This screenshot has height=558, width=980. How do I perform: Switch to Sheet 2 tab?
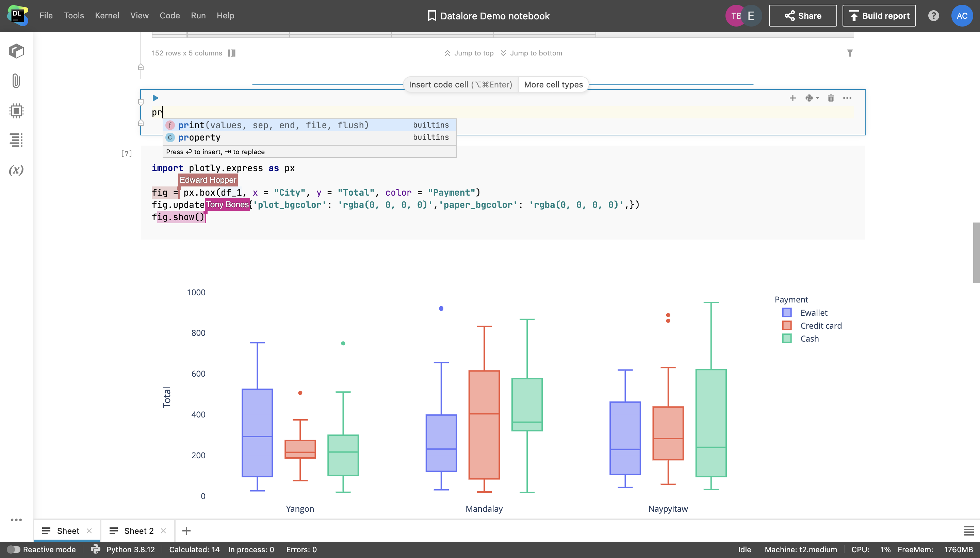[x=137, y=531]
